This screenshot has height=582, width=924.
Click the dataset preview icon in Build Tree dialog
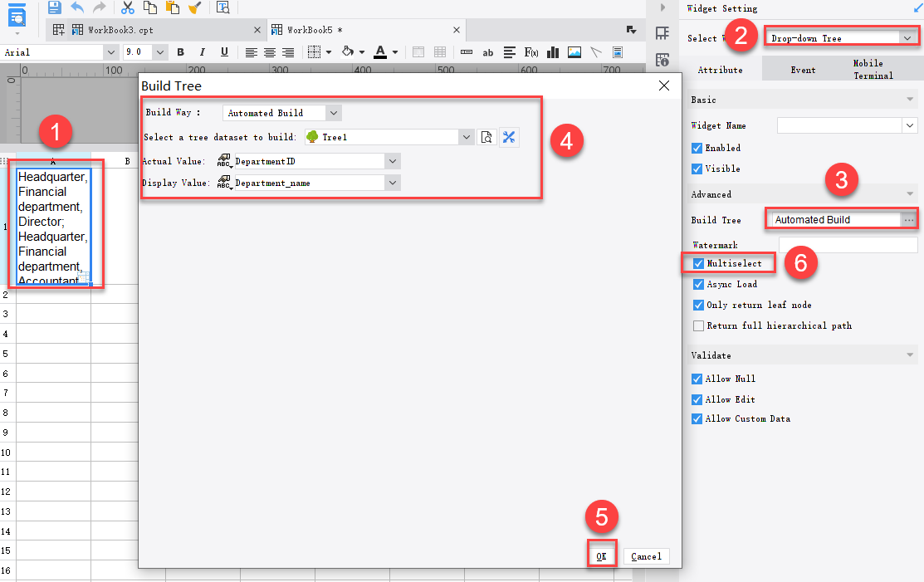(x=487, y=137)
